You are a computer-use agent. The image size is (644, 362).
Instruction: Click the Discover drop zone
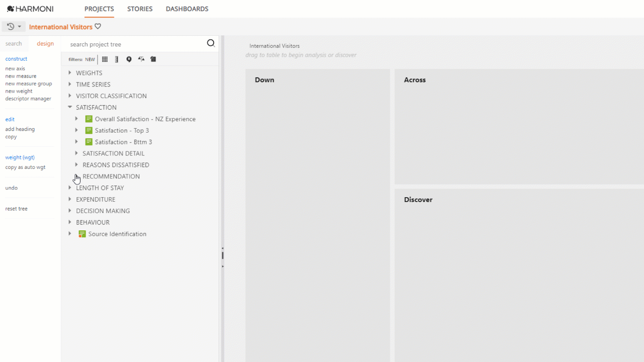tap(519, 276)
